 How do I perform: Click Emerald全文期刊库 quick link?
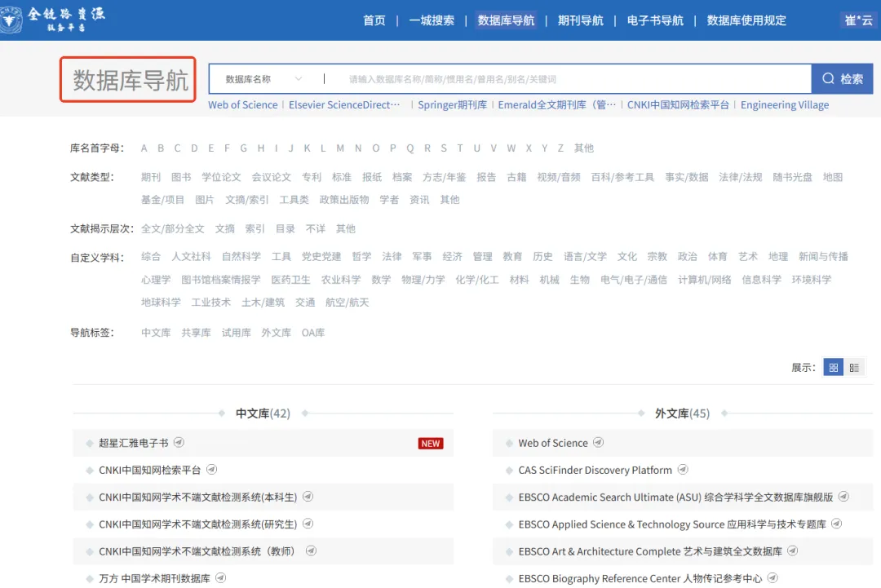[x=557, y=105]
